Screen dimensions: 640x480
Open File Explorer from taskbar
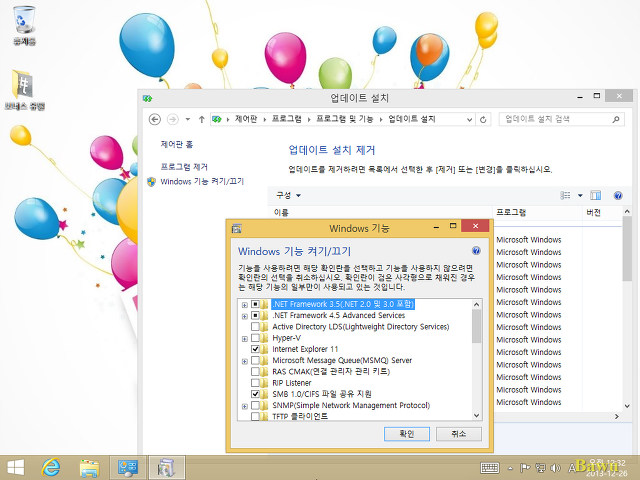click(x=89, y=467)
